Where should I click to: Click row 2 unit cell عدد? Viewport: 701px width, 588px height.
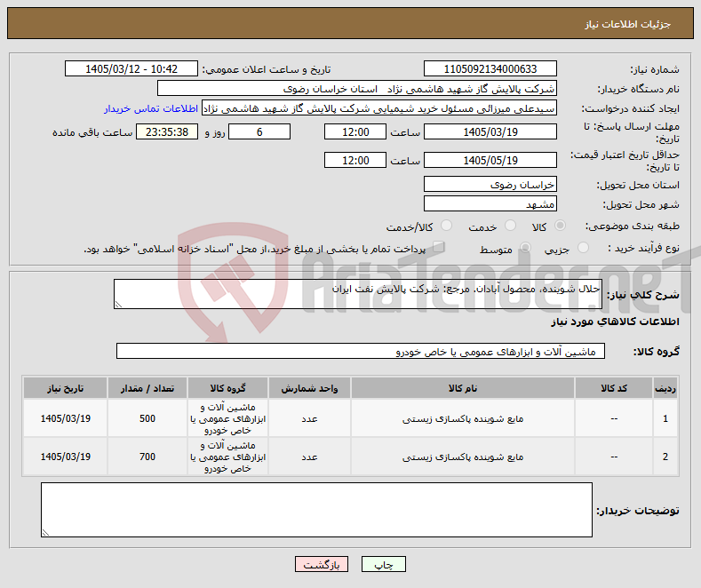tap(309, 457)
